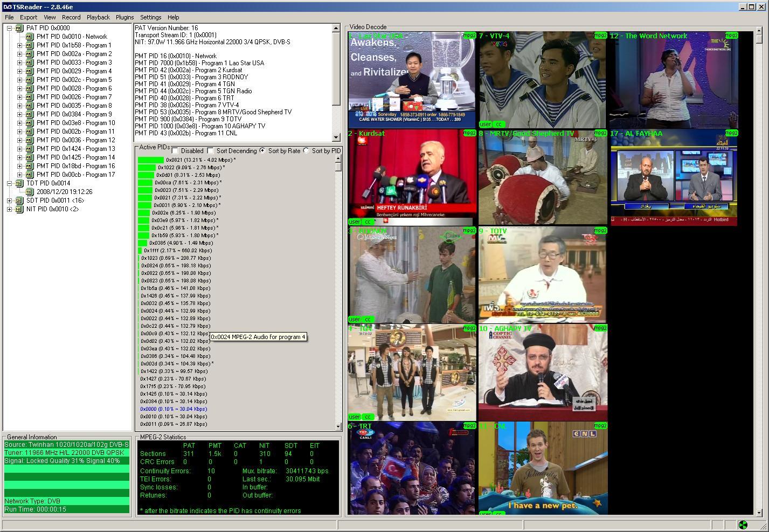This screenshot has height=532, width=769.
Task: Open the Settings menu
Action: (x=151, y=17)
